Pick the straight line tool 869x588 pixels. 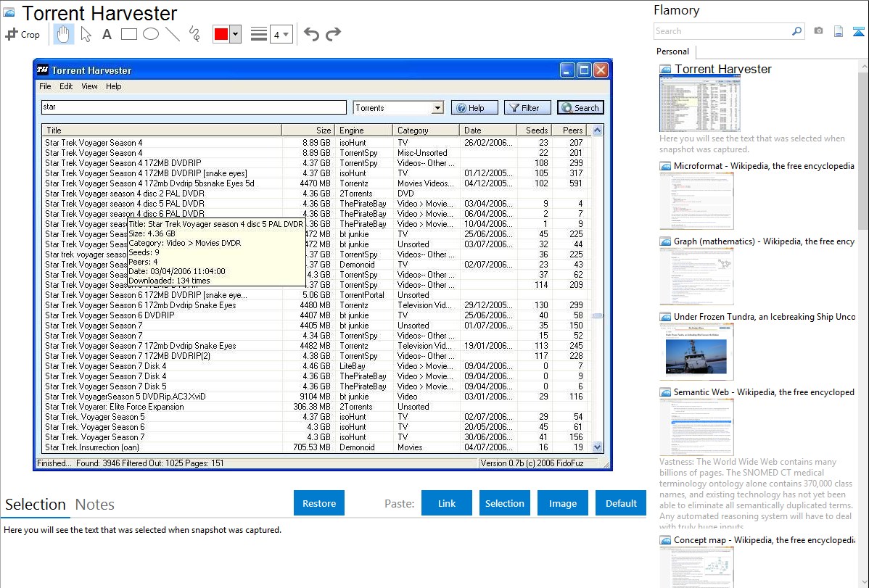[x=173, y=34]
